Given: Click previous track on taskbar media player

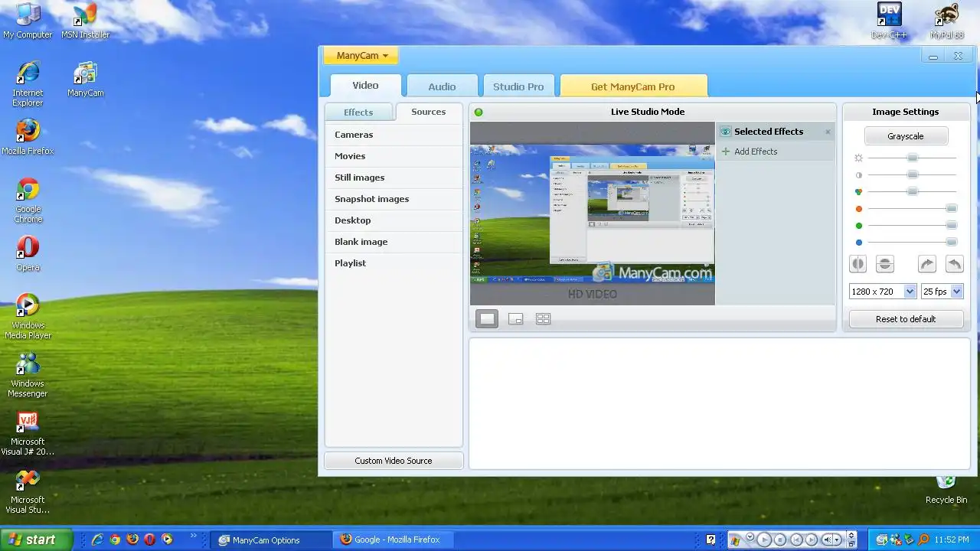Looking at the screenshot, I should pos(796,540).
